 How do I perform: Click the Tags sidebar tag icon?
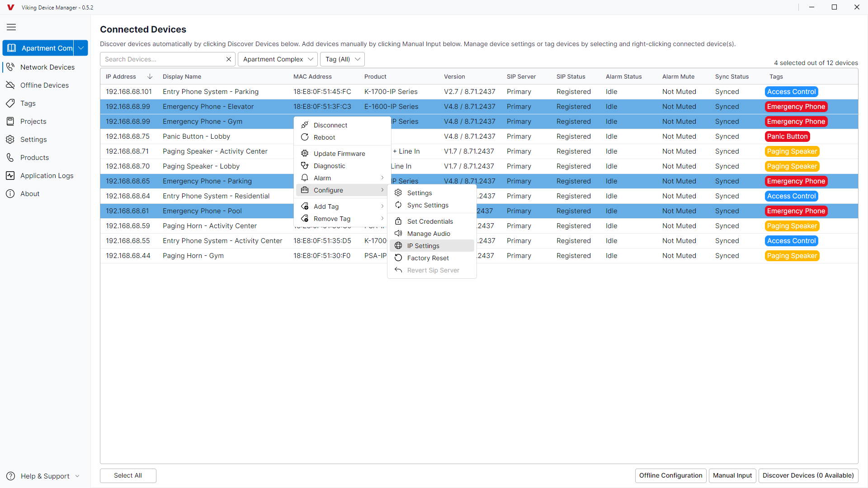pyautogui.click(x=10, y=103)
